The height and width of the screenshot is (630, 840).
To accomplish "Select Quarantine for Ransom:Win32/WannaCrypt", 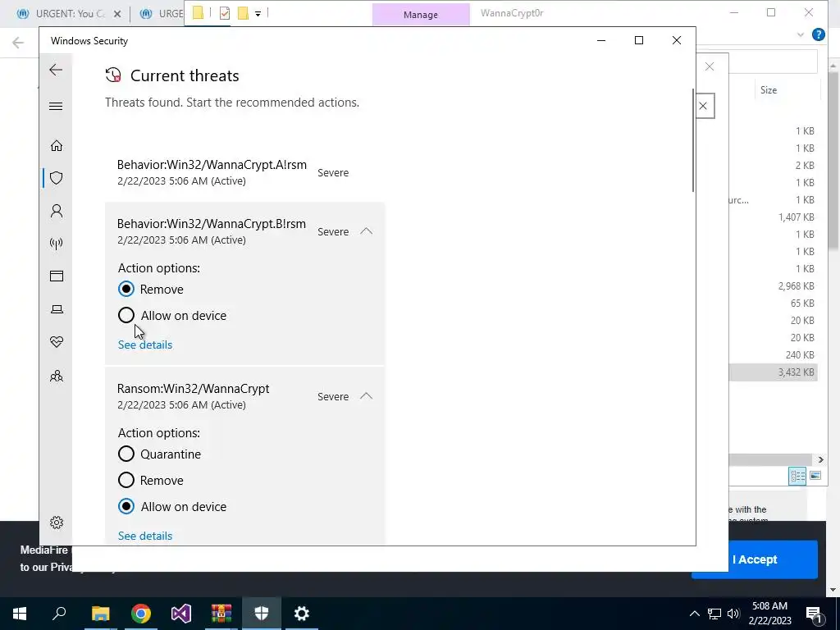I will (x=126, y=454).
